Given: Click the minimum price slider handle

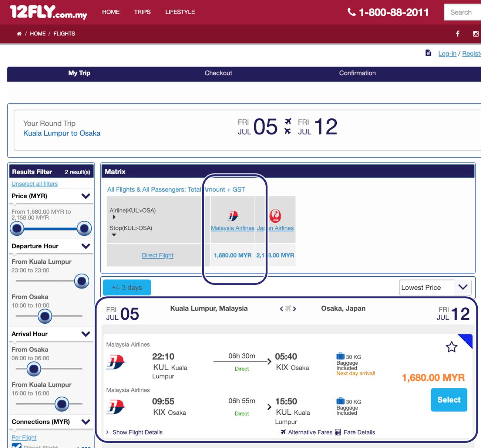Looking at the screenshot, I should [17, 229].
